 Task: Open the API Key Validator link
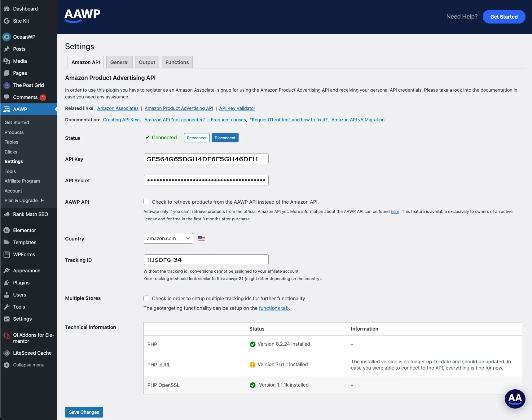click(237, 108)
